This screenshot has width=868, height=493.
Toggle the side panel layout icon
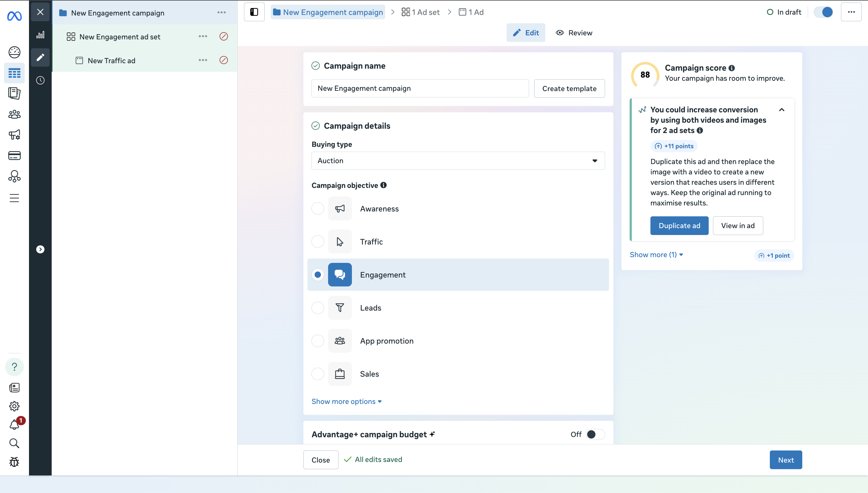(254, 12)
